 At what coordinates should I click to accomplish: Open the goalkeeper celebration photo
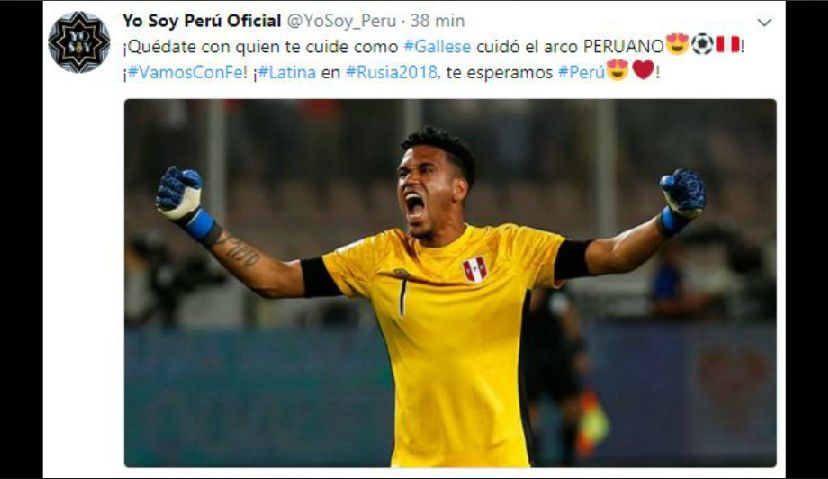[450, 283]
